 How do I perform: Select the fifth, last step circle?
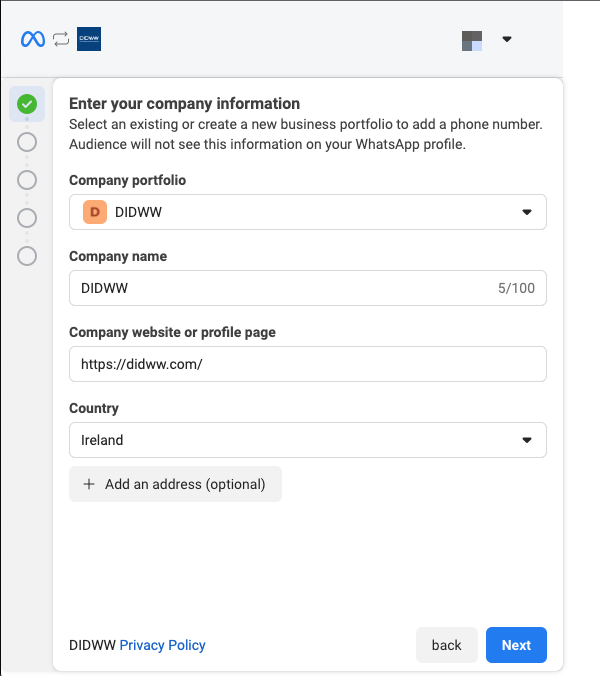click(x=27, y=256)
